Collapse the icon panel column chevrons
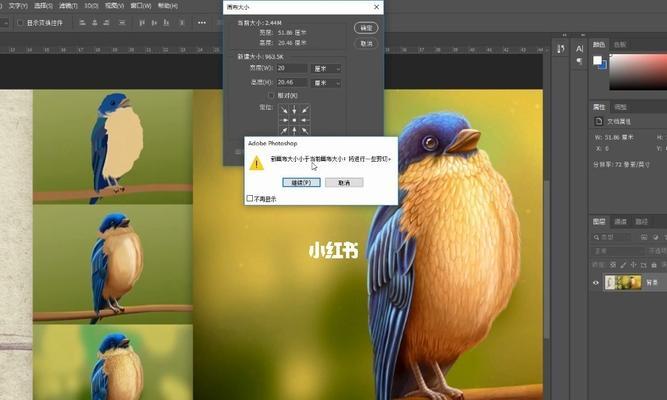The width and height of the screenshot is (667, 400). pyautogui.click(x=564, y=35)
